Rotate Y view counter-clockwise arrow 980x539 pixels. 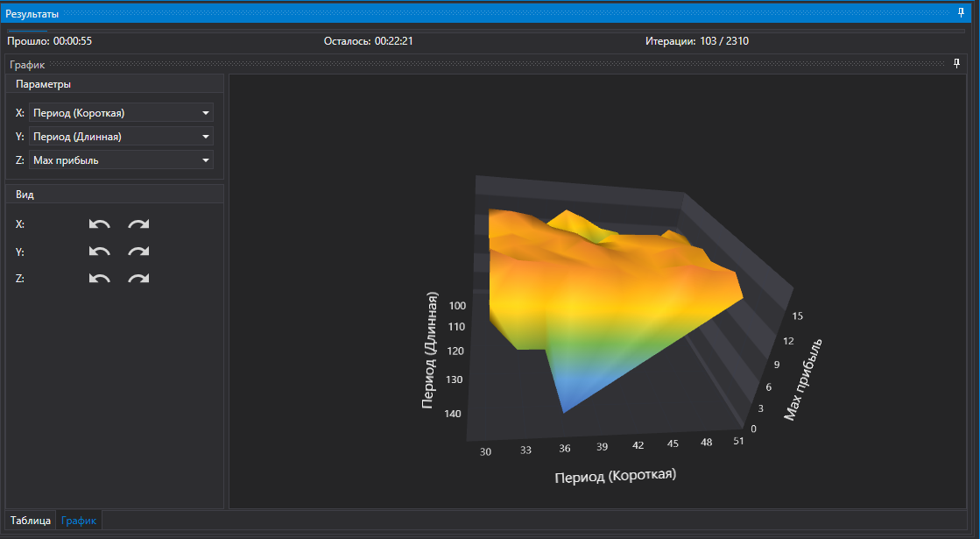pos(99,252)
